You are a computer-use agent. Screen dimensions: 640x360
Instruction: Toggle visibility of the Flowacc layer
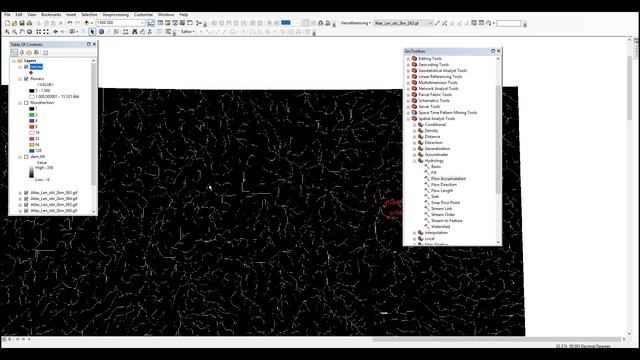coord(26,79)
